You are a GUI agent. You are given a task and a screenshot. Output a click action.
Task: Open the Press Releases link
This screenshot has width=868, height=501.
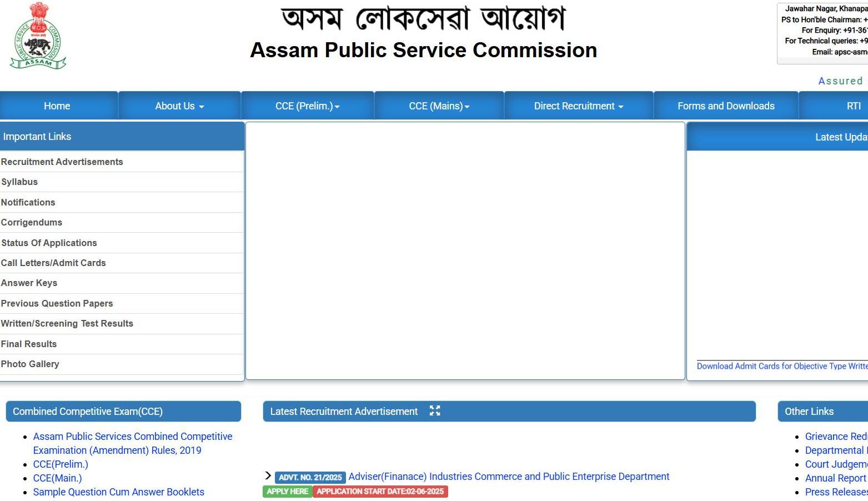click(x=836, y=492)
